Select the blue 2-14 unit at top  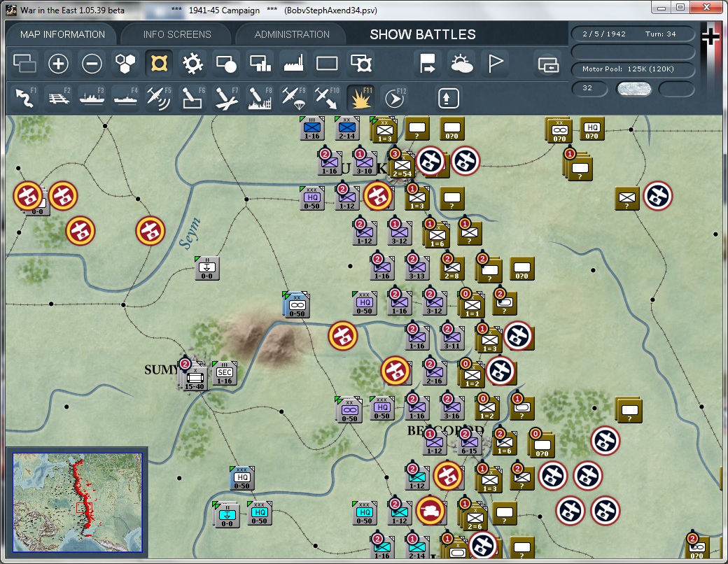pos(346,129)
